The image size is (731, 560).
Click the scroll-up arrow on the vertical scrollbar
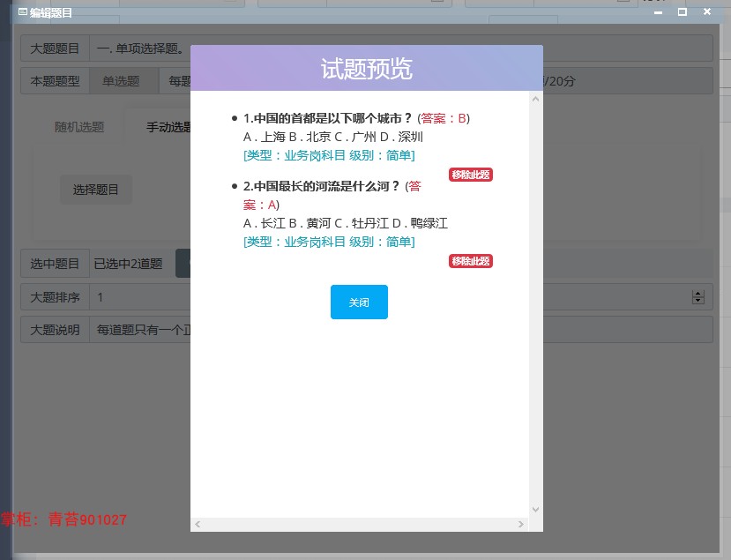[x=535, y=100]
